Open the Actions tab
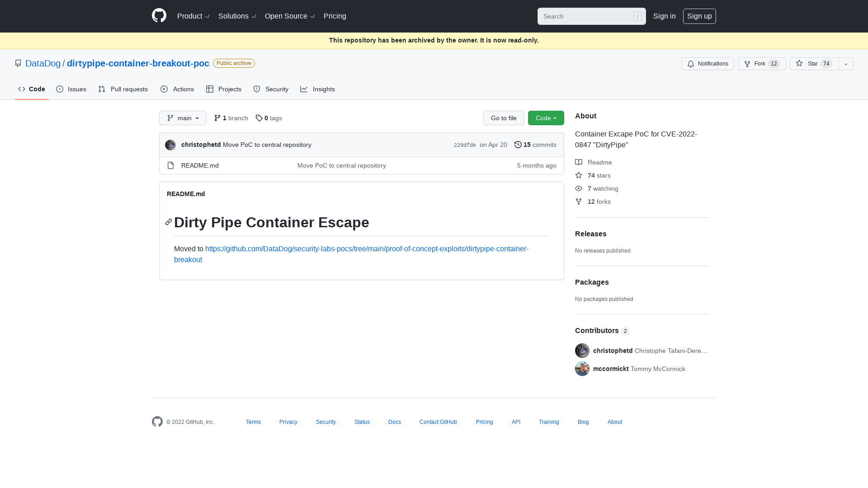The width and height of the screenshot is (868, 488). (x=177, y=89)
